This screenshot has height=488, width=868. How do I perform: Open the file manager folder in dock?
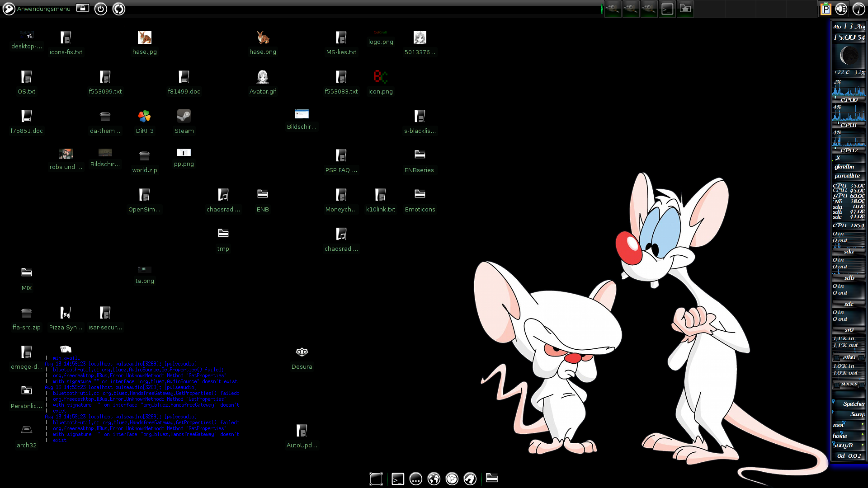pos(492,478)
